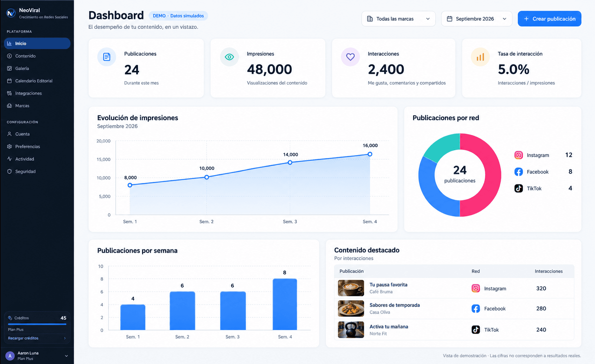Click the Aaron Luna avatar
The width and height of the screenshot is (595, 364).
pyautogui.click(x=10, y=356)
